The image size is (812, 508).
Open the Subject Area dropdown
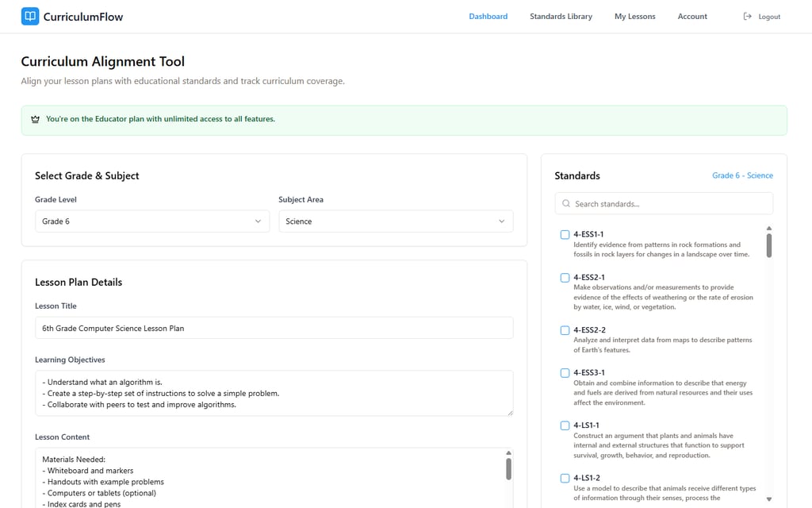396,221
